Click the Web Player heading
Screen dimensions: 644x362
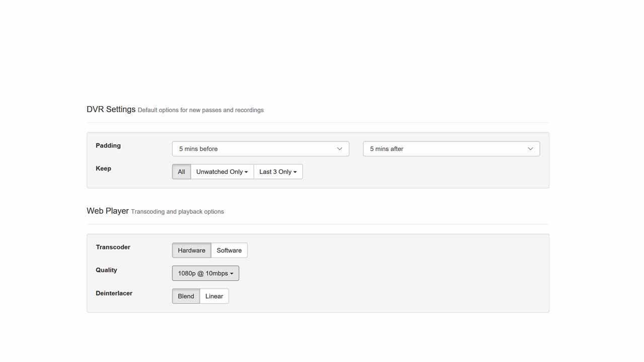pos(108,211)
